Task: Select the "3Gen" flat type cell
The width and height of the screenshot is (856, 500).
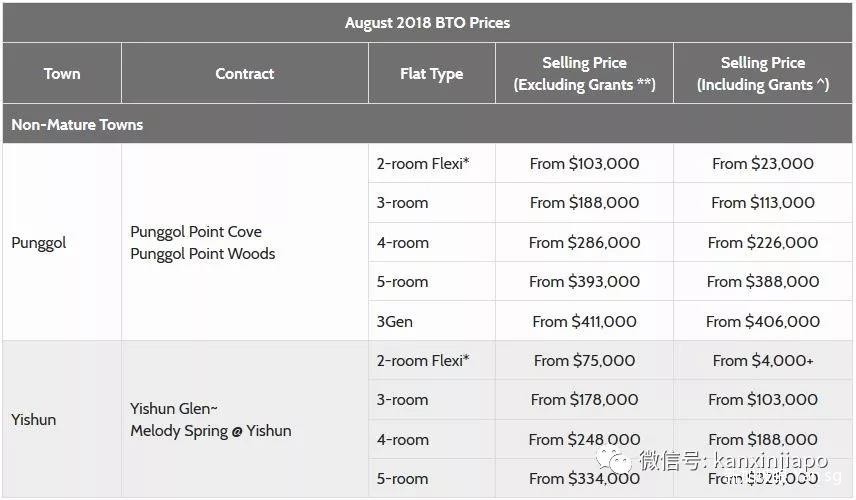Action: pyautogui.click(x=394, y=321)
